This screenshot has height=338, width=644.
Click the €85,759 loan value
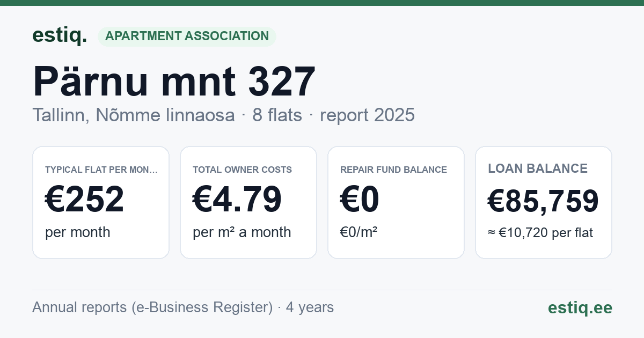(x=543, y=201)
